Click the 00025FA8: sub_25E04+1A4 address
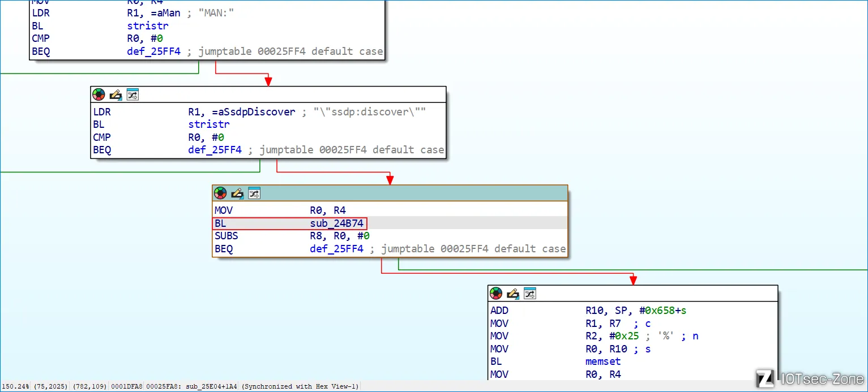Screen dimensions: 868x392 pyautogui.click(x=193, y=386)
